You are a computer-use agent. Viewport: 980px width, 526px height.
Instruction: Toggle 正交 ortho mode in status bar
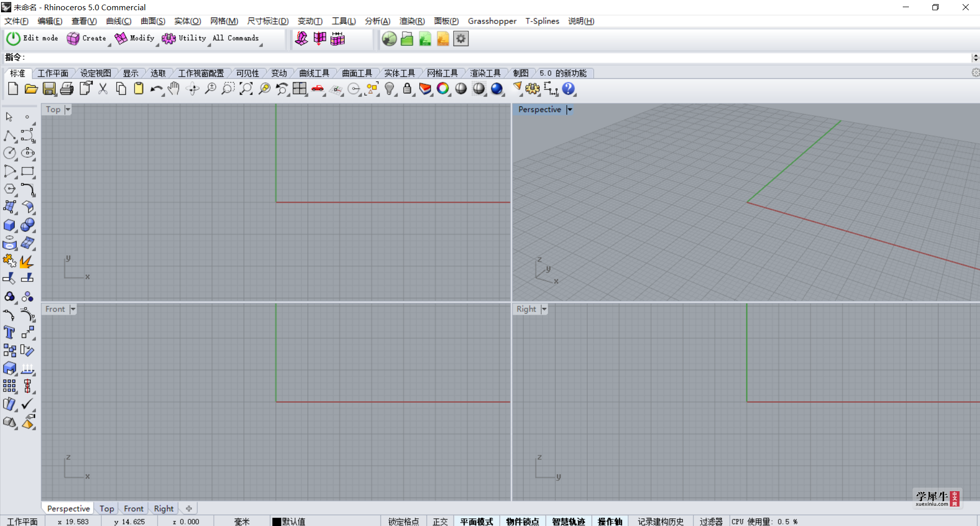pyautogui.click(x=440, y=521)
